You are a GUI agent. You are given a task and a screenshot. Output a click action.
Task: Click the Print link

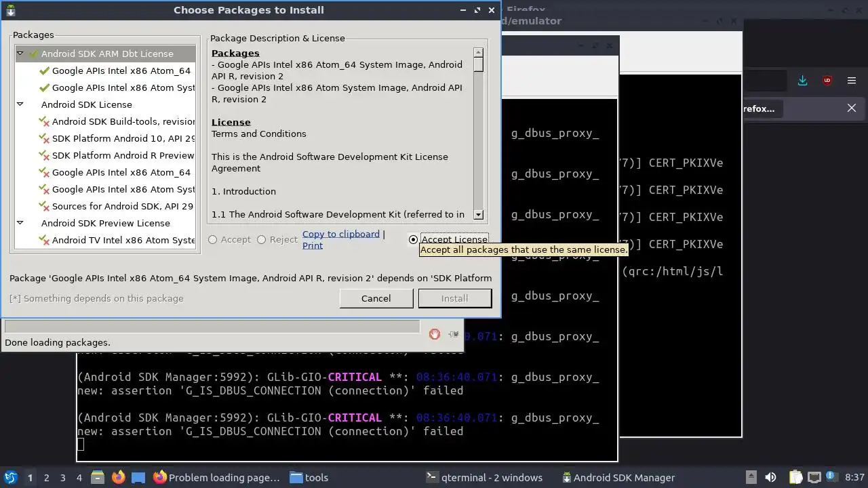(313, 245)
